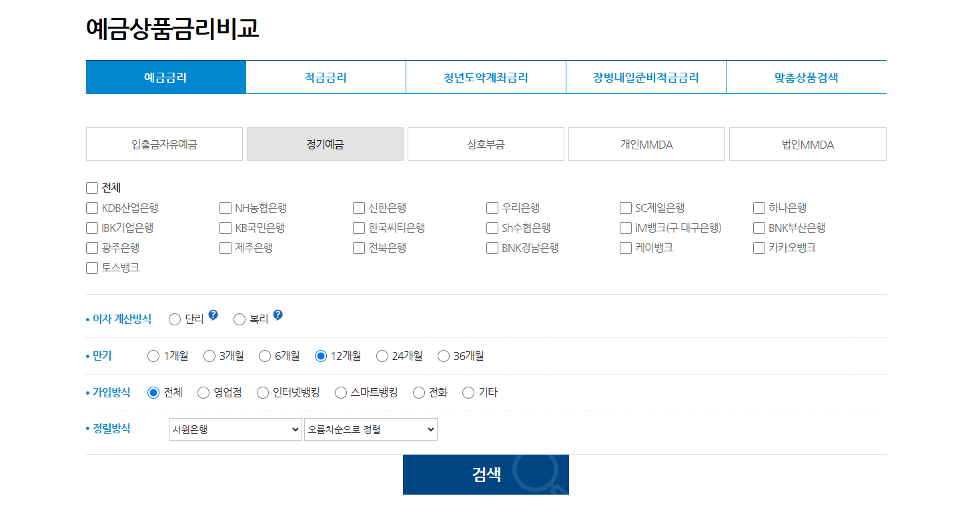Image resolution: width=980 pixels, height=518 pixels.
Task: Tick the NH농협은행 checkbox
Action: [225, 208]
